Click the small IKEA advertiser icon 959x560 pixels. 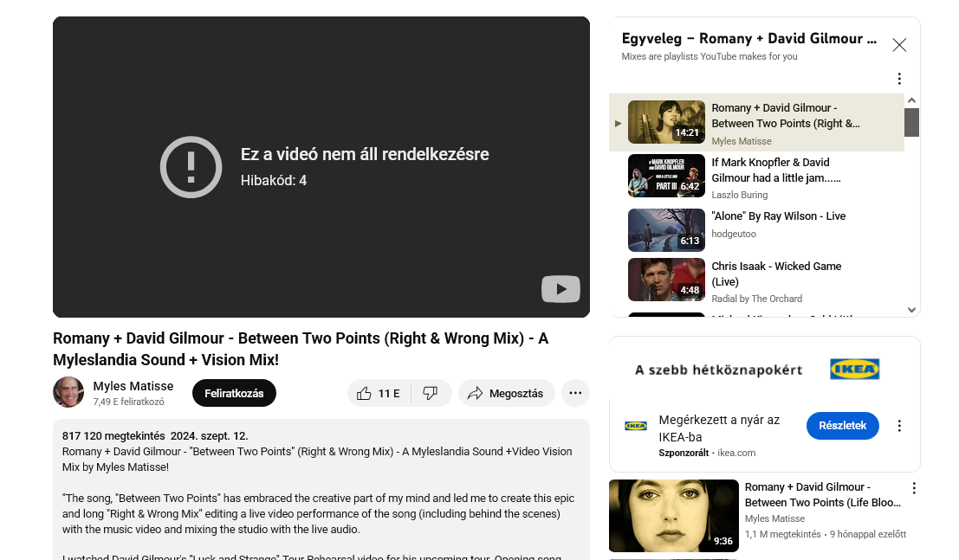(x=636, y=426)
